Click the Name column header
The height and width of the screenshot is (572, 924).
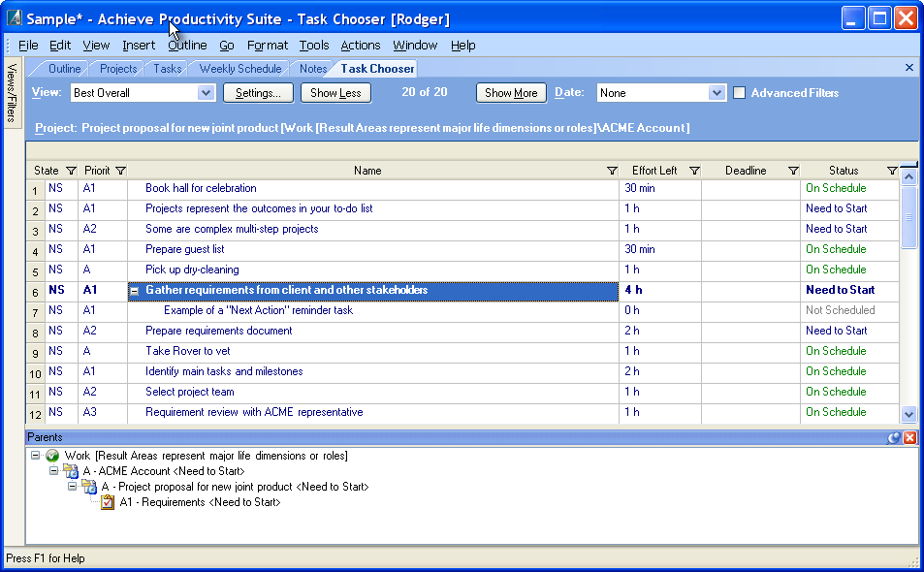(x=367, y=171)
